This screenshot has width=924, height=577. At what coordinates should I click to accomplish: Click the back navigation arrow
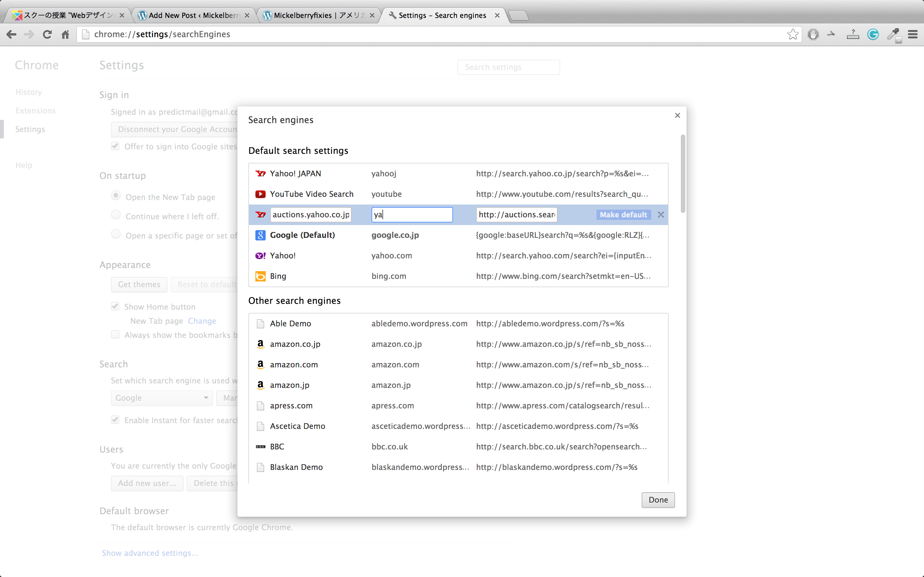[x=12, y=34]
